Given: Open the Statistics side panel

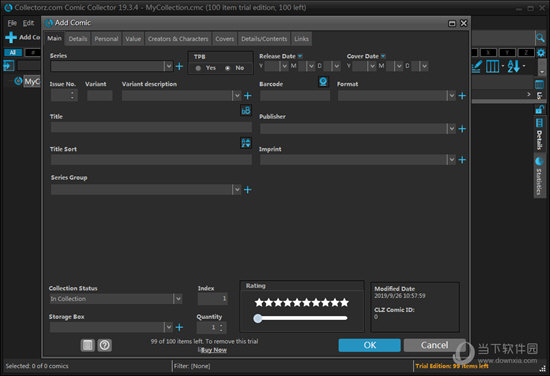Looking at the screenshot, I should click(x=539, y=176).
